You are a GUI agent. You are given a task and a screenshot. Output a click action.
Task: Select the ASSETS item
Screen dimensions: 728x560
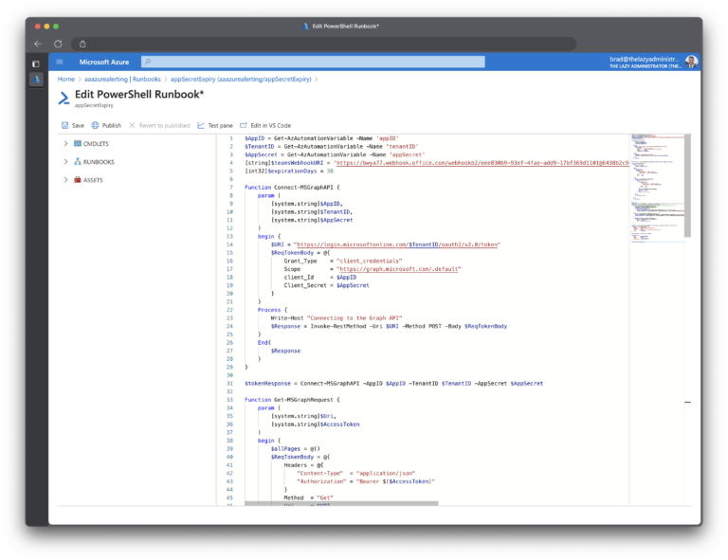point(89,180)
